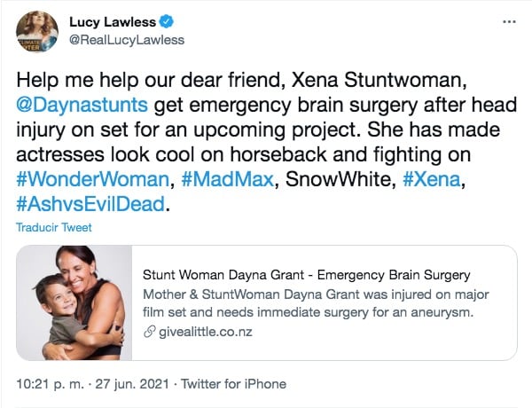The width and height of the screenshot is (532, 408).
Task: Open the Twitter for iPhone source link
Action: click(241, 384)
